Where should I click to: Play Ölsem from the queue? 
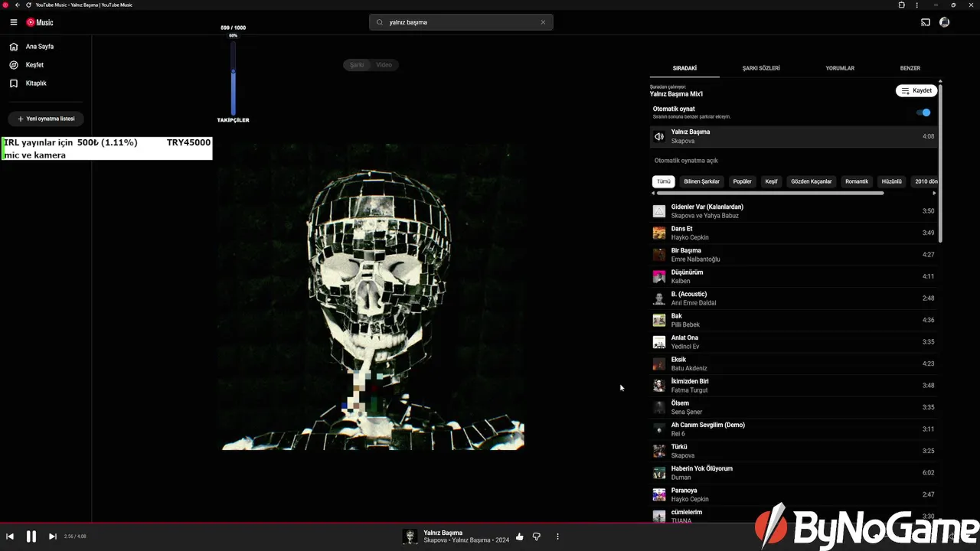[794, 407]
